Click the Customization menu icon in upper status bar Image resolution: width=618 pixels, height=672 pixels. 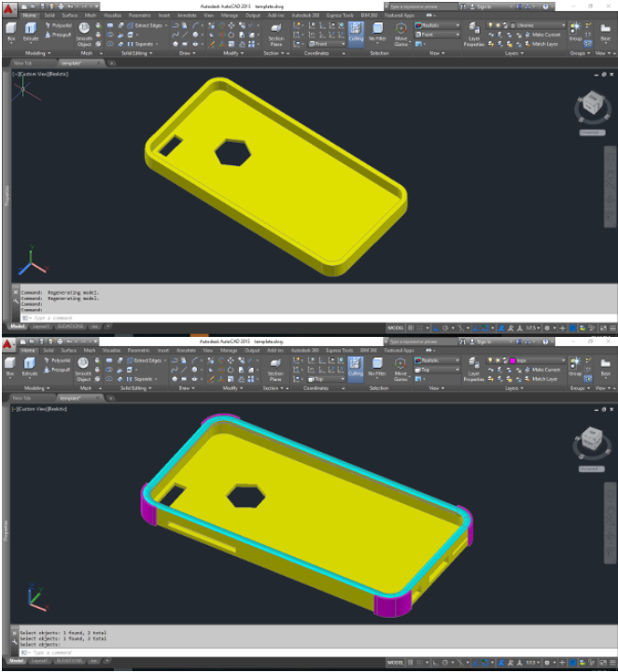(x=612, y=329)
